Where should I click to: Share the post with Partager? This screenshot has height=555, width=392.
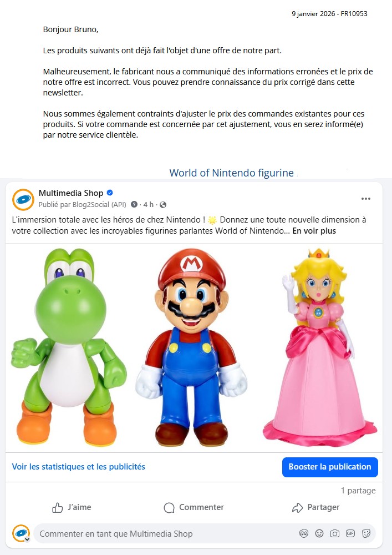pyautogui.click(x=315, y=507)
